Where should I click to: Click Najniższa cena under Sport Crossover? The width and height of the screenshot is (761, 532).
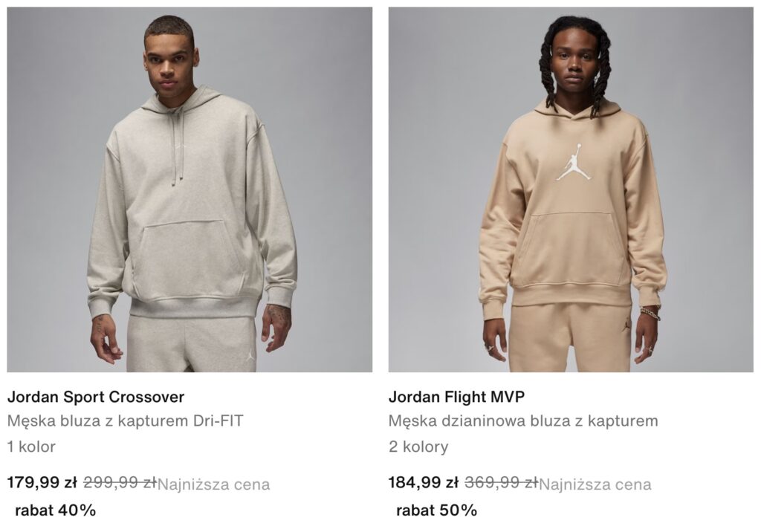point(213,484)
